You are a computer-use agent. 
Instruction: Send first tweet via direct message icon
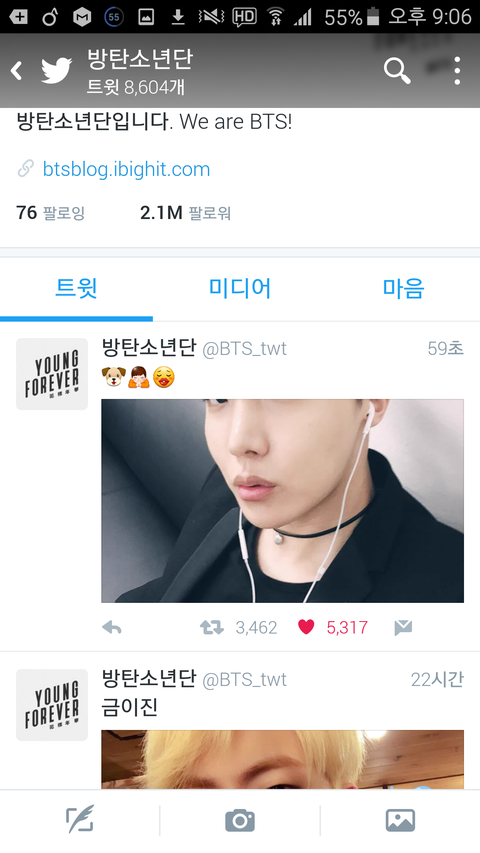(x=403, y=628)
